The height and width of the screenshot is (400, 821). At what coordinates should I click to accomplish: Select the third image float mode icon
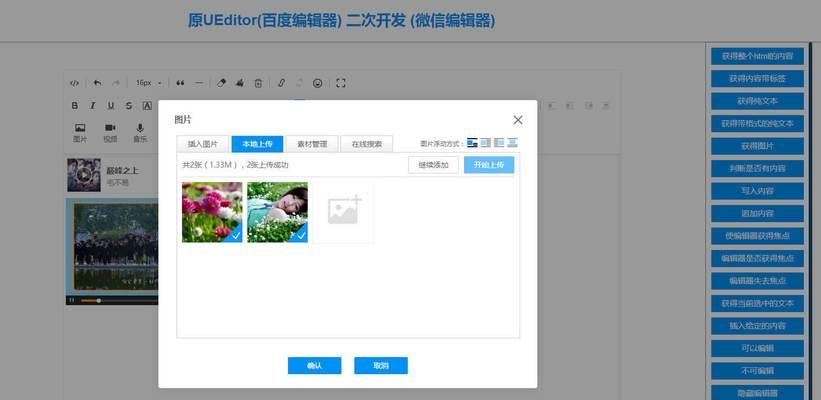point(499,142)
